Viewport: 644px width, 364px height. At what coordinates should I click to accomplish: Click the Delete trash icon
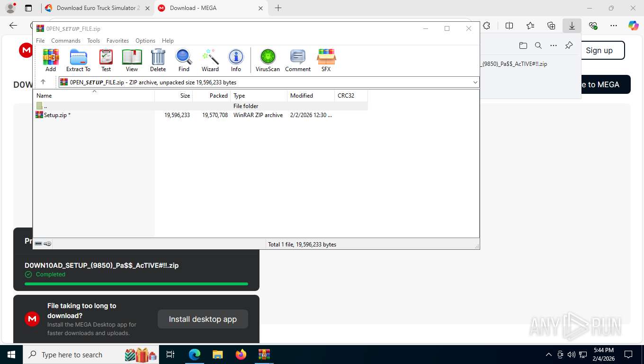coord(158,60)
